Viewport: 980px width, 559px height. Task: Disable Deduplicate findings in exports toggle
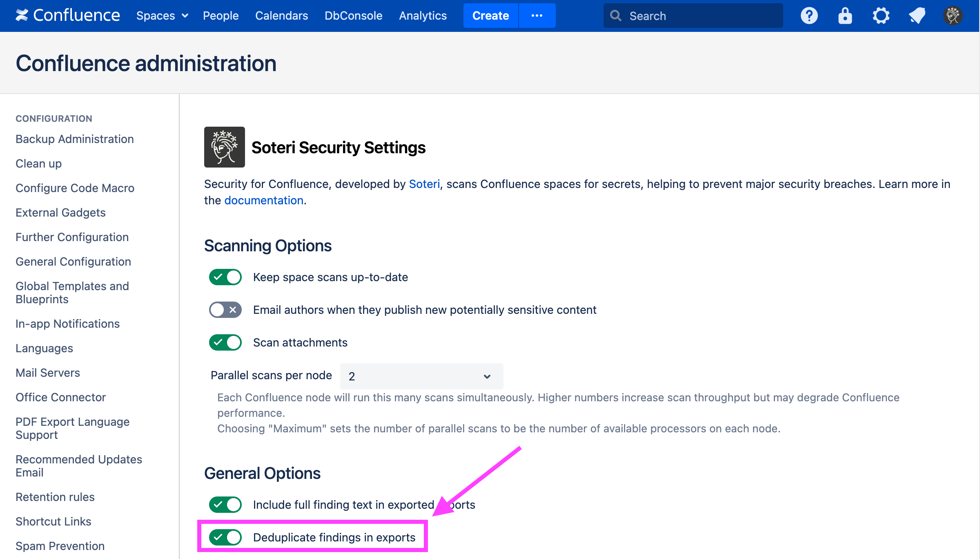point(225,537)
